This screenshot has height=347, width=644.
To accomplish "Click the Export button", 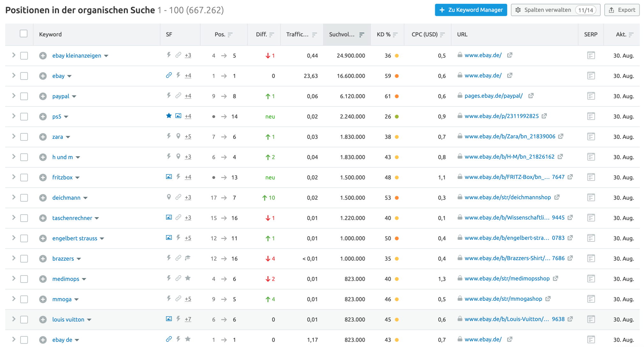I will click(622, 10).
